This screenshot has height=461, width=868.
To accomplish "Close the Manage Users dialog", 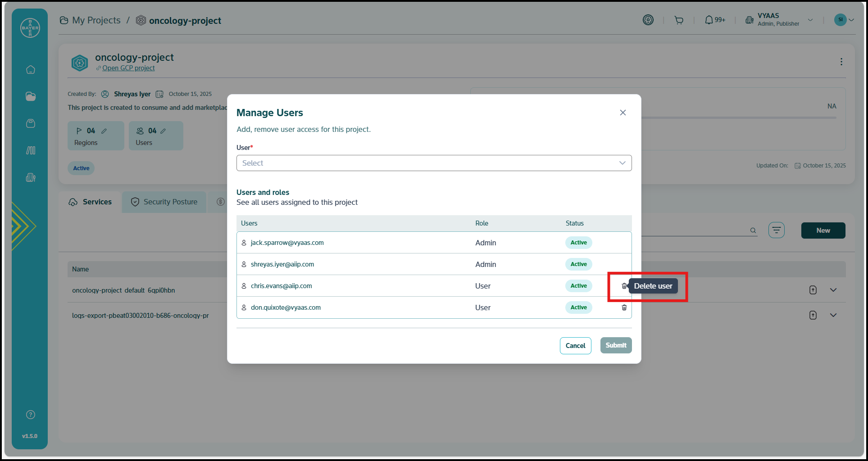I will coord(623,113).
